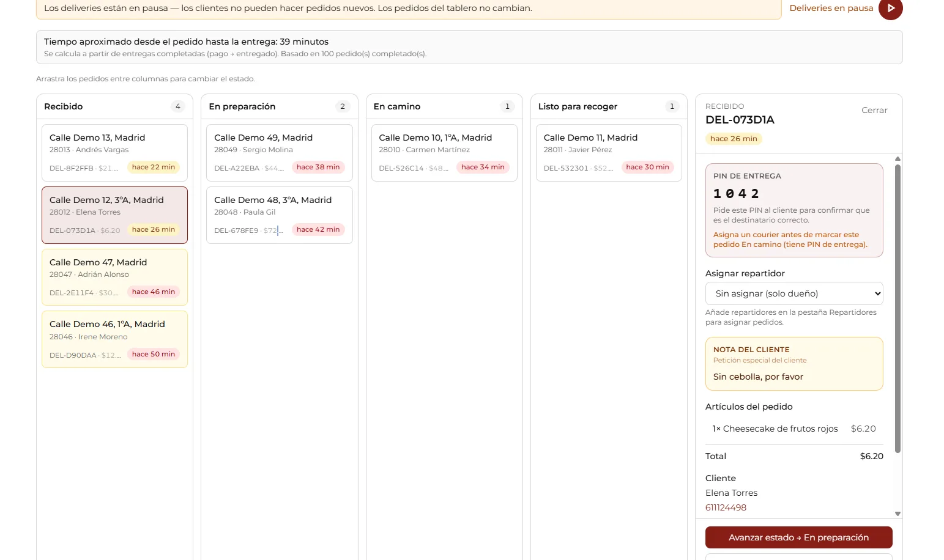Click delivery PIN 1042
Viewport: 944px width, 560px height.
coord(736,194)
